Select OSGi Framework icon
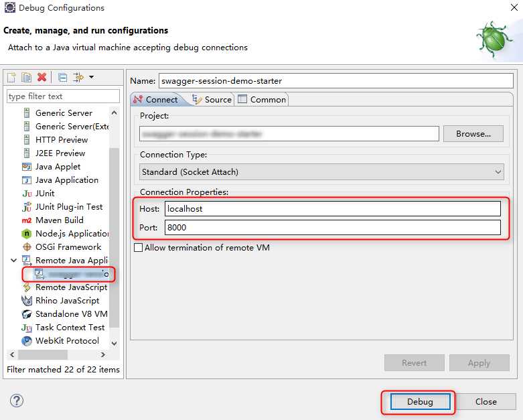Screen dimensions: 523x420 click(27, 247)
